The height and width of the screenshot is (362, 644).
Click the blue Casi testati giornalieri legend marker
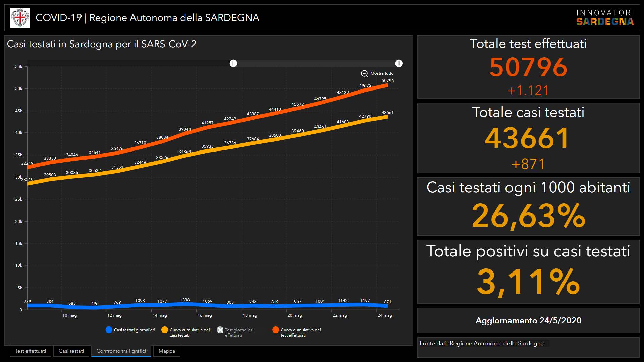[109, 330]
